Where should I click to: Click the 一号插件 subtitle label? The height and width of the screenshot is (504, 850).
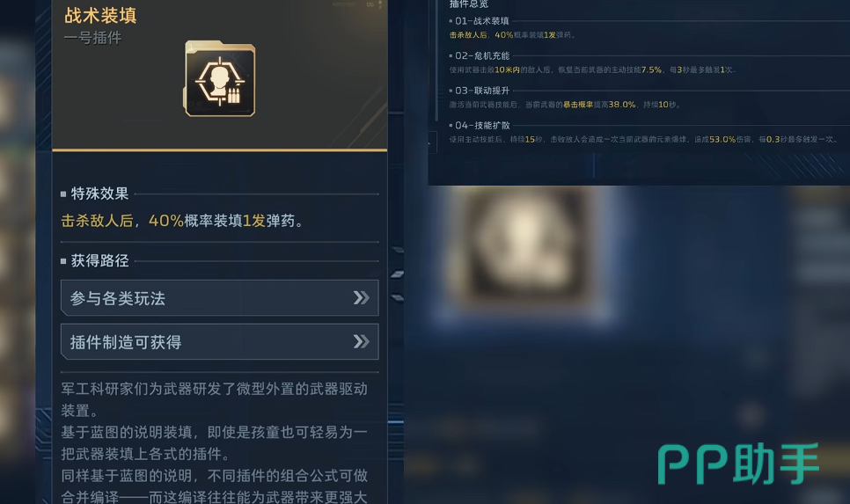pos(92,38)
